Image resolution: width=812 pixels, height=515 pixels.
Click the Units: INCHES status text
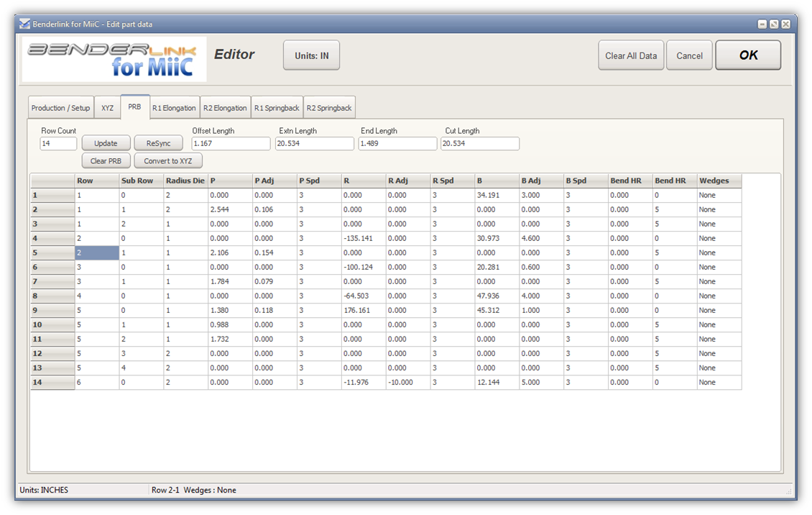tap(44, 490)
